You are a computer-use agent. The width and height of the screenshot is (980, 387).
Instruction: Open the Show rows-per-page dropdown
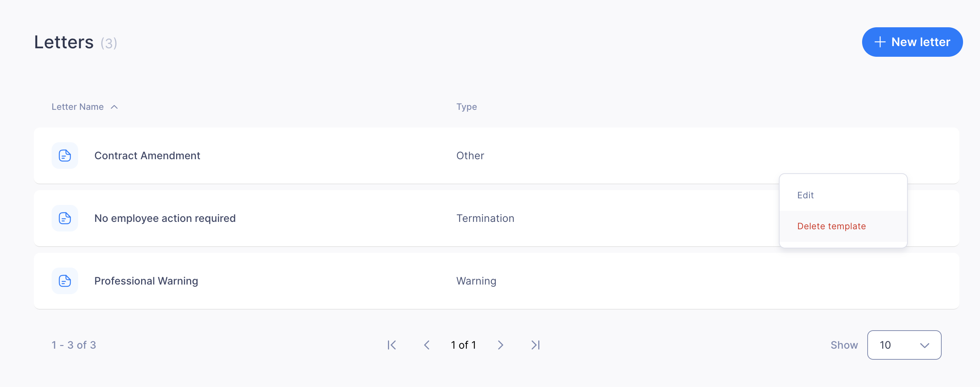(903, 345)
